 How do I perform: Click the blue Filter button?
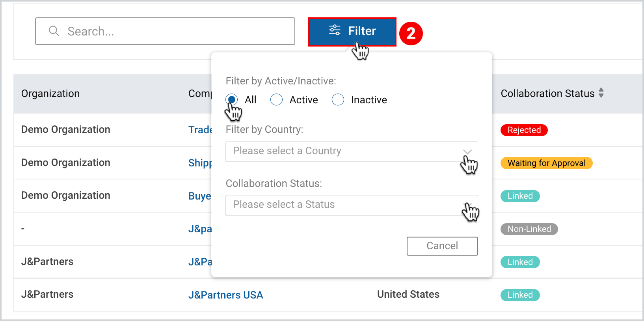click(352, 32)
